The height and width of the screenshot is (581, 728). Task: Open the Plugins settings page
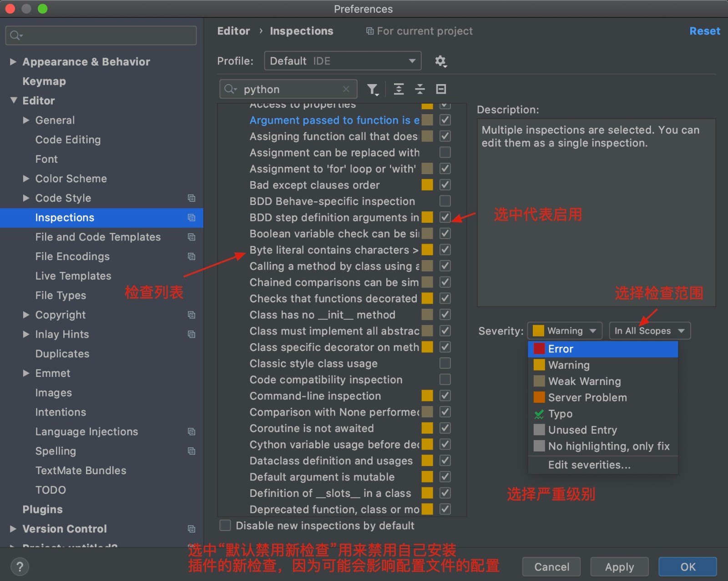pyautogui.click(x=42, y=509)
